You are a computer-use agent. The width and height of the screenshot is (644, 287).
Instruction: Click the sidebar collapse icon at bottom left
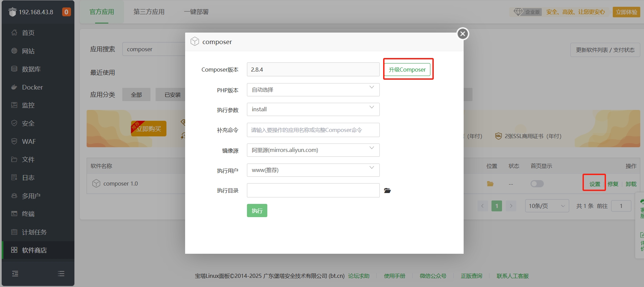15,273
